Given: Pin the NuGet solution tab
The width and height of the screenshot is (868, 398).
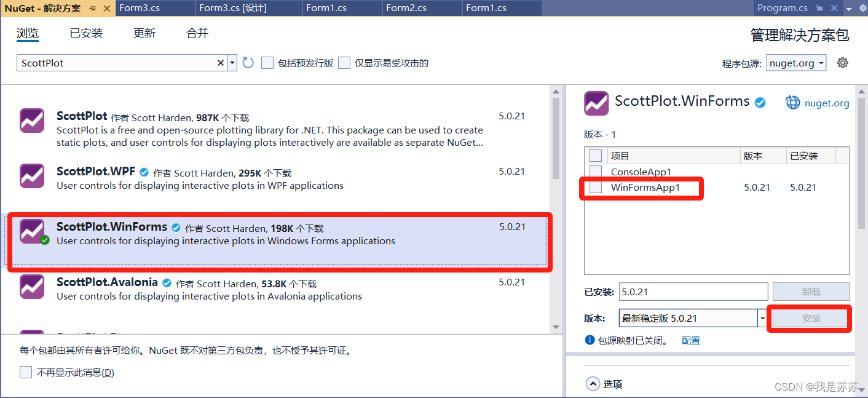Looking at the screenshot, I should (92, 9).
